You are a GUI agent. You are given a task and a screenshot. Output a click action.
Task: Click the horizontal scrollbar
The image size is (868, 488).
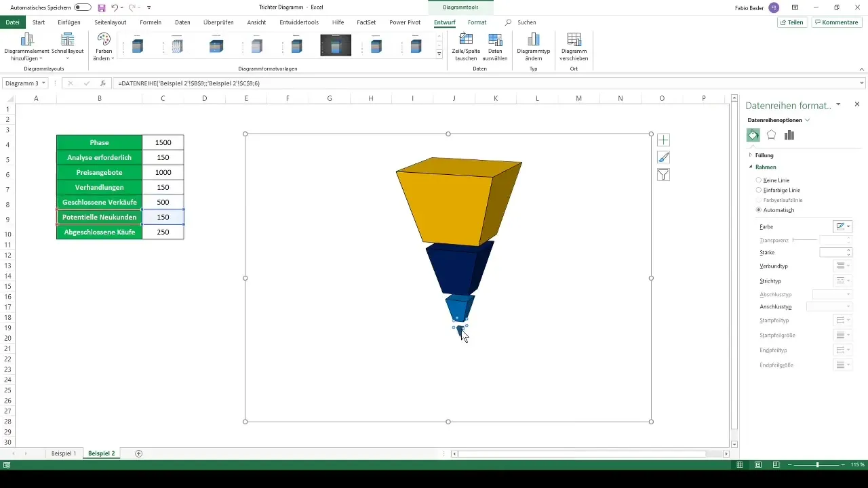(x=582, y=453)
